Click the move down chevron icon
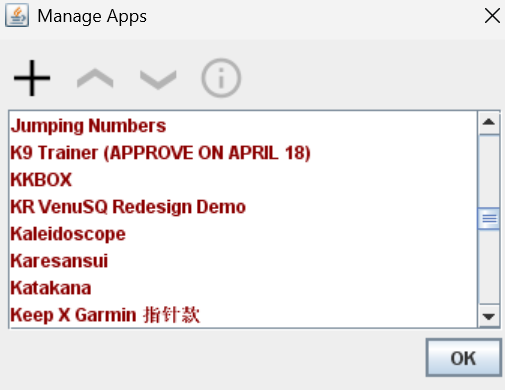The width and height of the screenshot is (505, 390). pyautogui.click(x=158, y=80)
